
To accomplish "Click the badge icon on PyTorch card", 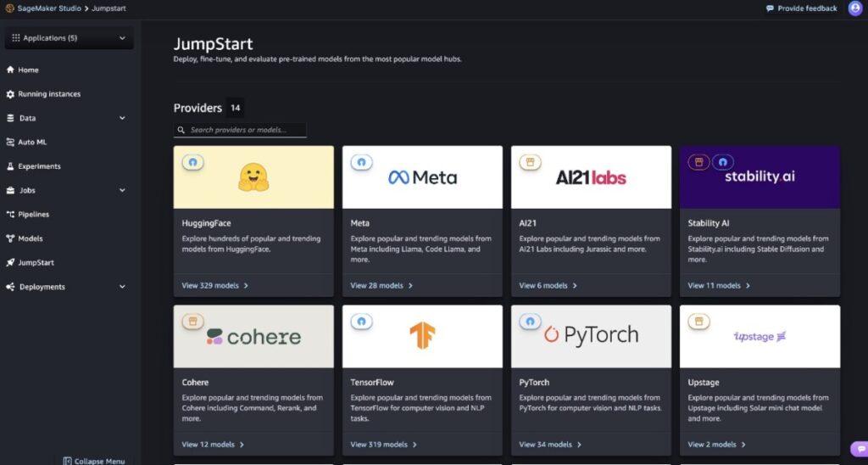I will 531,322.
